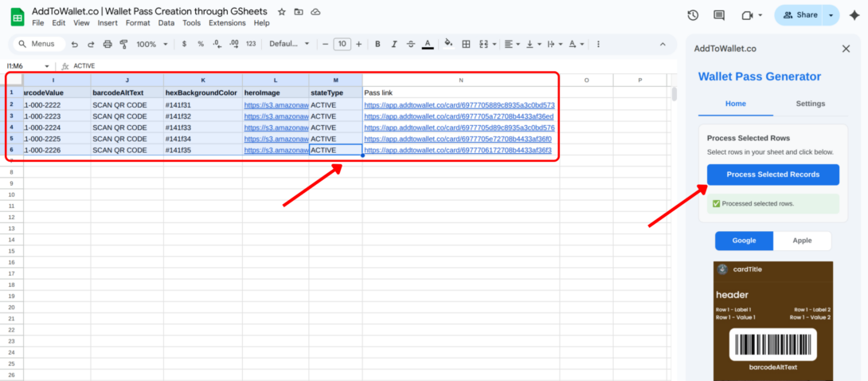The height and width of the screenshot is (381, 868).
Task: Open version history clock icon
Action: point(693,15)
